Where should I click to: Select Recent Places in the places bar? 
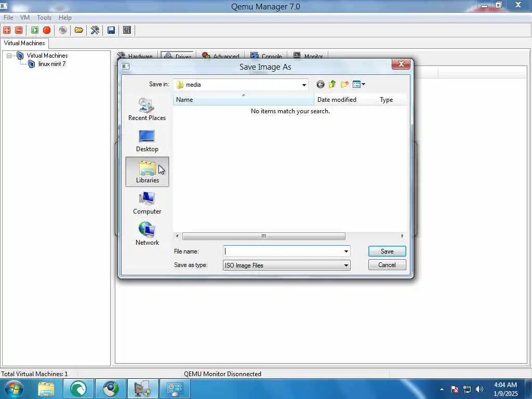[x=147, y=109]
